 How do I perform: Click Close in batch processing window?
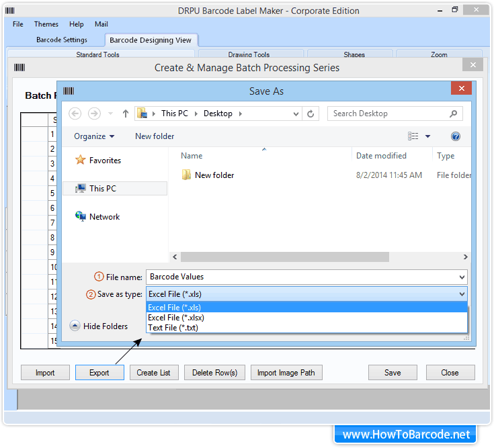450,373
